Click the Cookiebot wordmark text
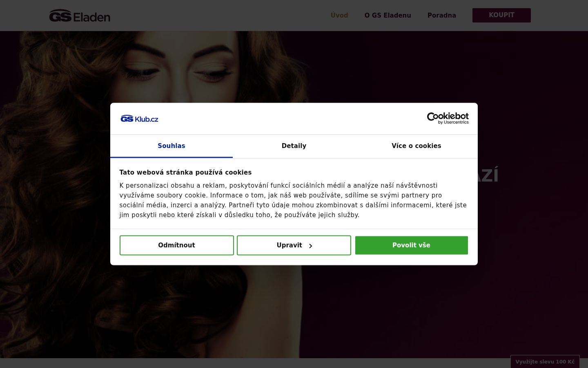The width and height of the screenshot is (588, 368). 448,116
